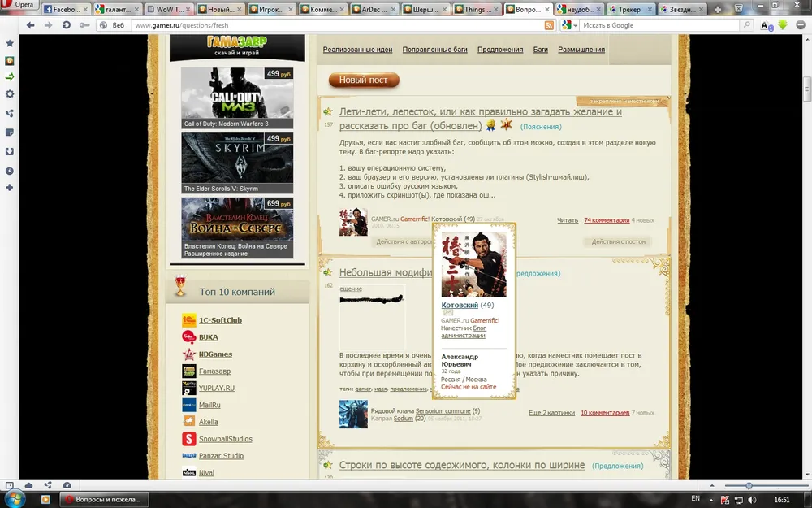The height and width of the screenshot is (508, 812).
Task: Open 74 комментария link
Action: [607, 220]
